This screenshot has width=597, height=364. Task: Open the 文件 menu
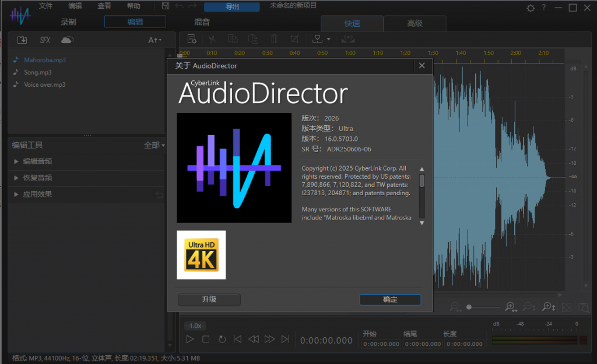46,6
